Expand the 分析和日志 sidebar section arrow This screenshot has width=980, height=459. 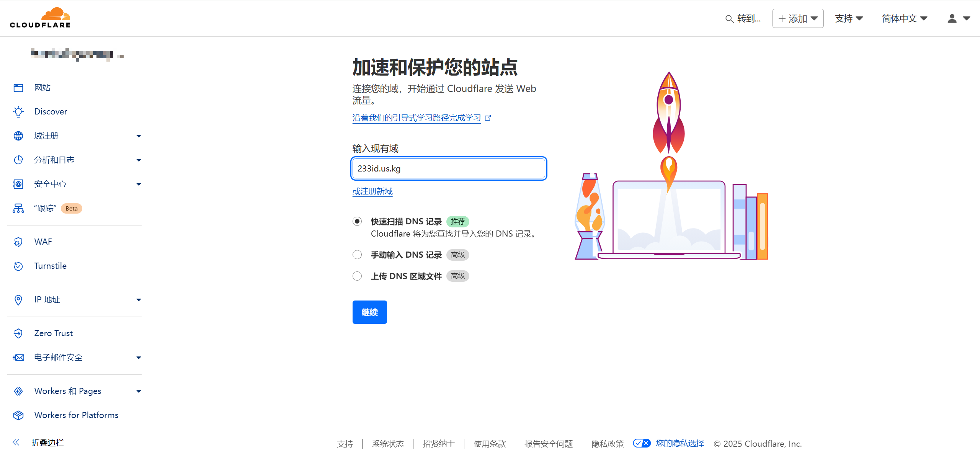pos(139,160)
